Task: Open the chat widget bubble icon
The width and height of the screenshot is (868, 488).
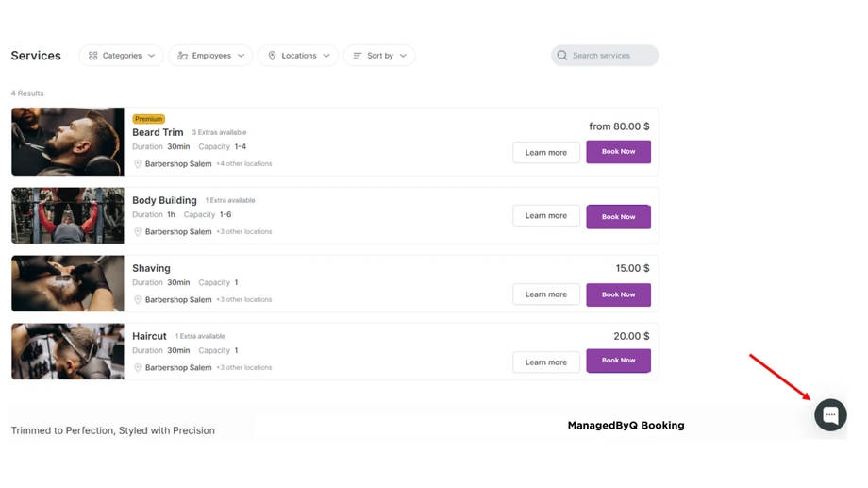Action: [830, 415]
